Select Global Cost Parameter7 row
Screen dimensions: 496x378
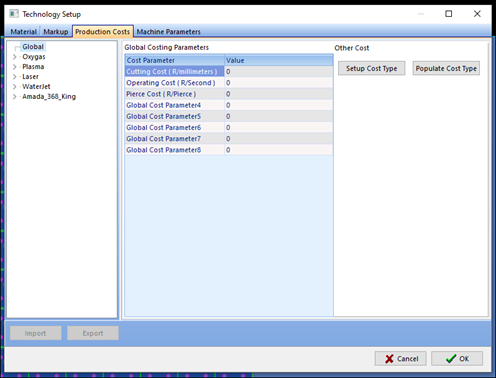(229, 139)
